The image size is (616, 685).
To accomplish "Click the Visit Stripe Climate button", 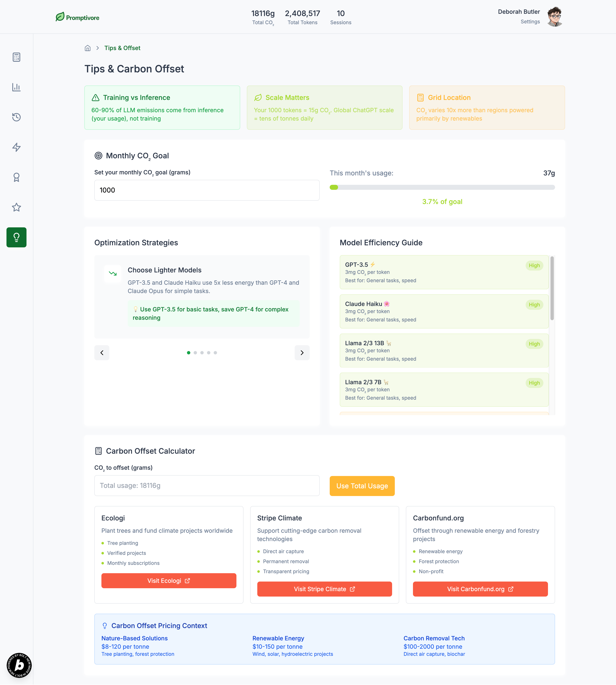I will coord(324,589).
